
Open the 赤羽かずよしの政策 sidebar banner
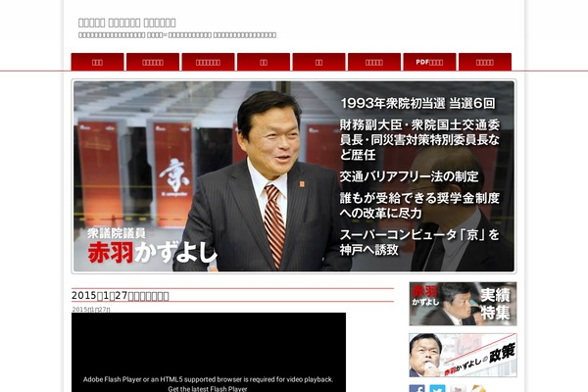tap(463, 355)
